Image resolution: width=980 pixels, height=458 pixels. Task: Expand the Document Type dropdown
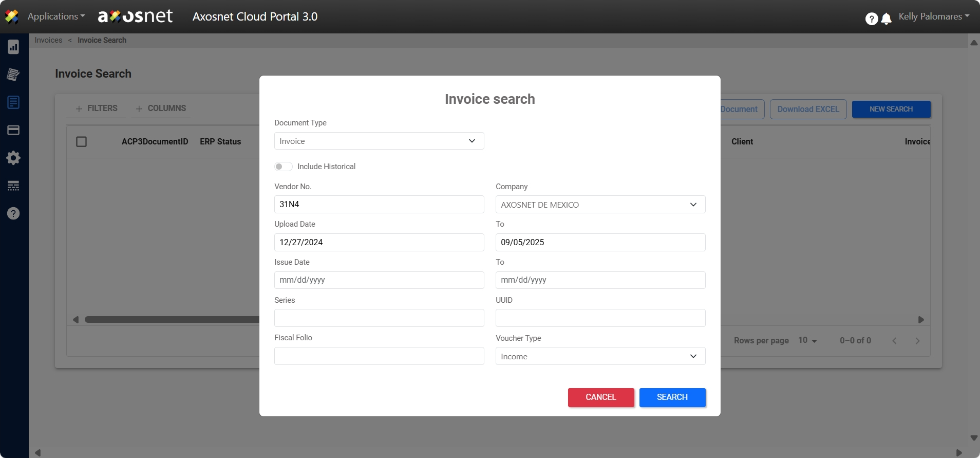point(379,141)
